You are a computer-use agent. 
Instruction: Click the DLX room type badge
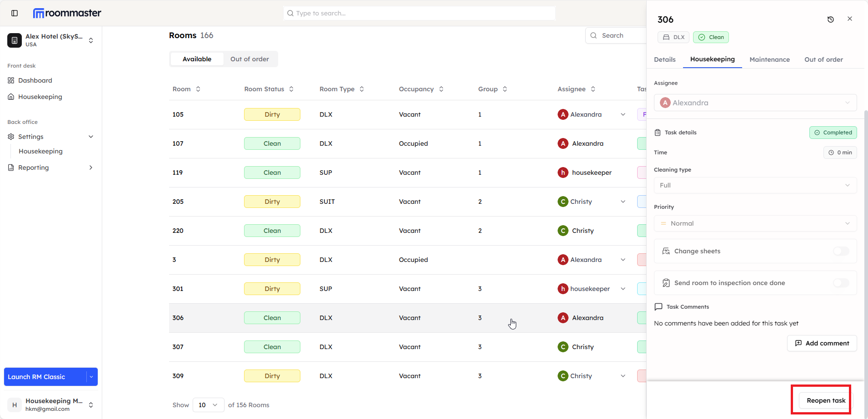(673, 37)
